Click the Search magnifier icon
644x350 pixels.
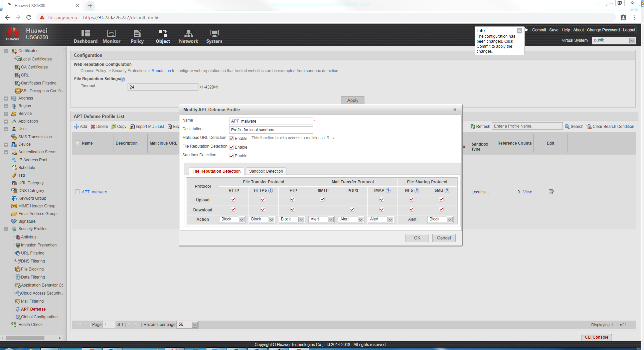(567, 127)
